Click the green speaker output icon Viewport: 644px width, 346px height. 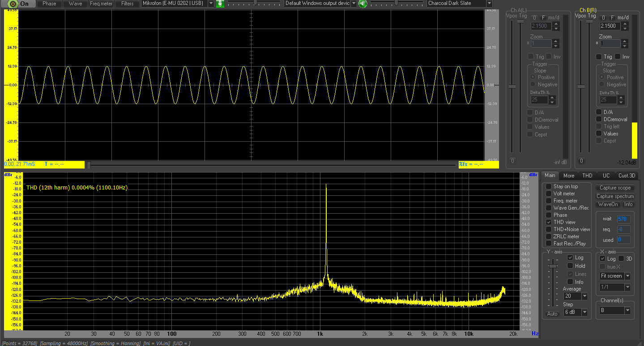point(363,4)
